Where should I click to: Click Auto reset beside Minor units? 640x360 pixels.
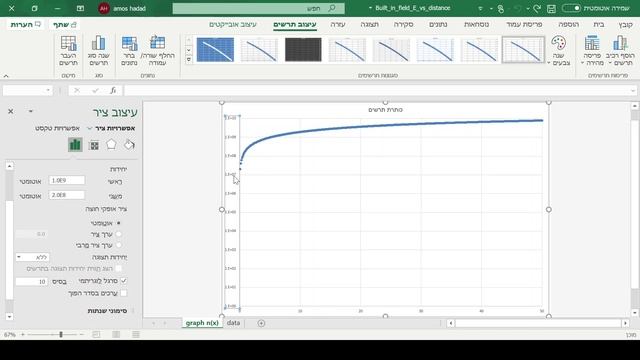(31, 196)
